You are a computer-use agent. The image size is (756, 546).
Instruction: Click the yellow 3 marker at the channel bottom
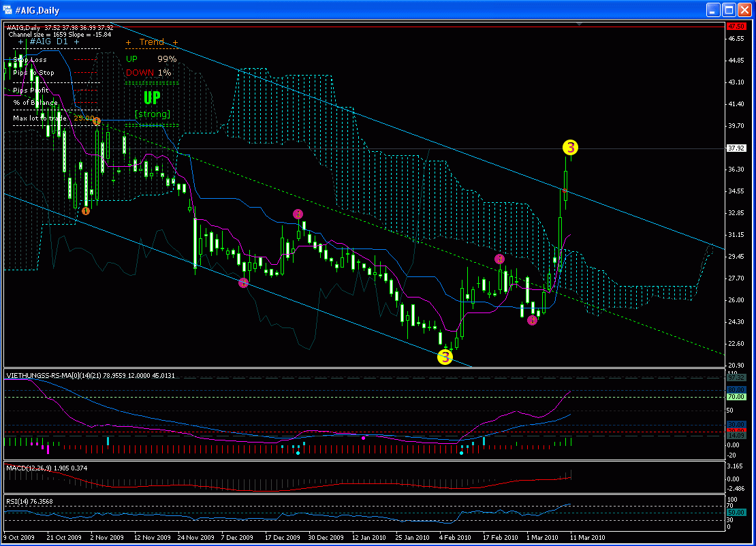coord(445,357)
